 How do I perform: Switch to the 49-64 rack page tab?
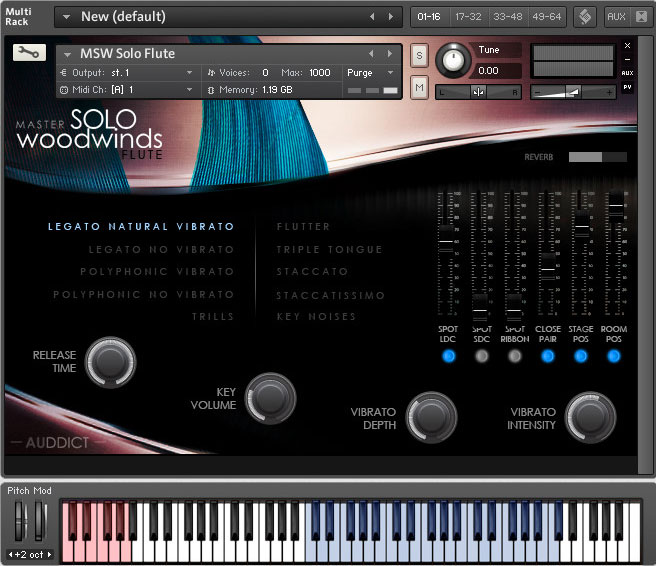(x=546, y=17)
